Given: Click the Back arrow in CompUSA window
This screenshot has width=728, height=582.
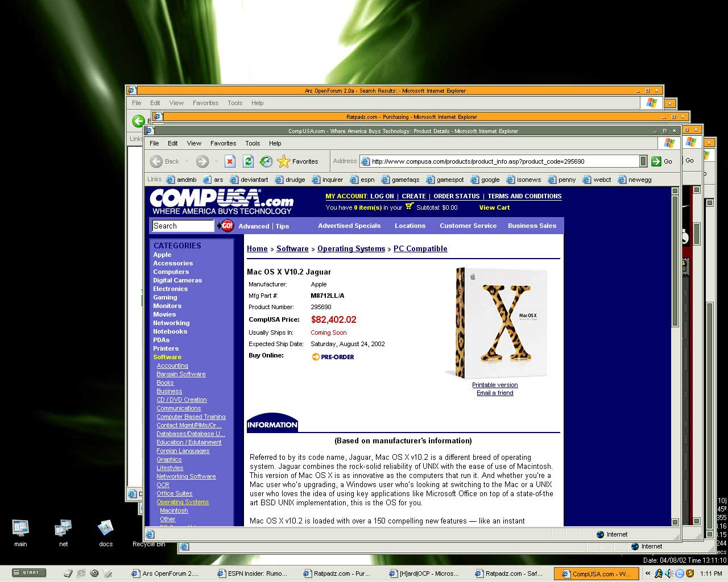Looking at the screenshot, I should click(156, 161).
